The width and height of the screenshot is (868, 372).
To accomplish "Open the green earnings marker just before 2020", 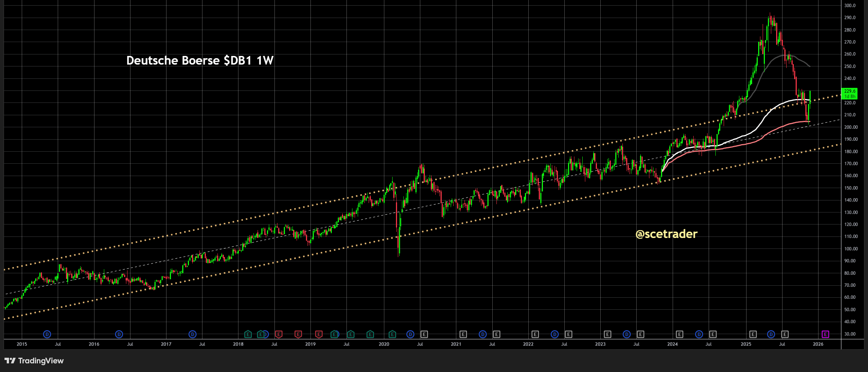I will [x=370, y=334].
